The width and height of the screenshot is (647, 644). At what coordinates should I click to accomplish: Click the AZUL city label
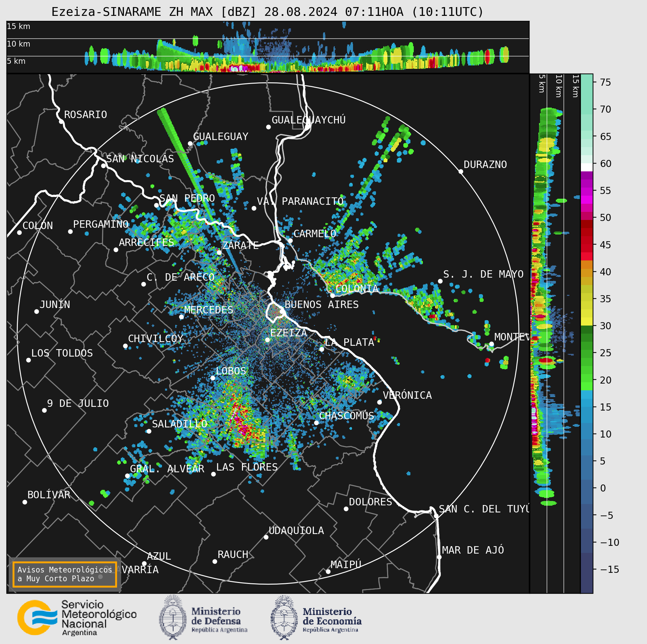[159, 556]
